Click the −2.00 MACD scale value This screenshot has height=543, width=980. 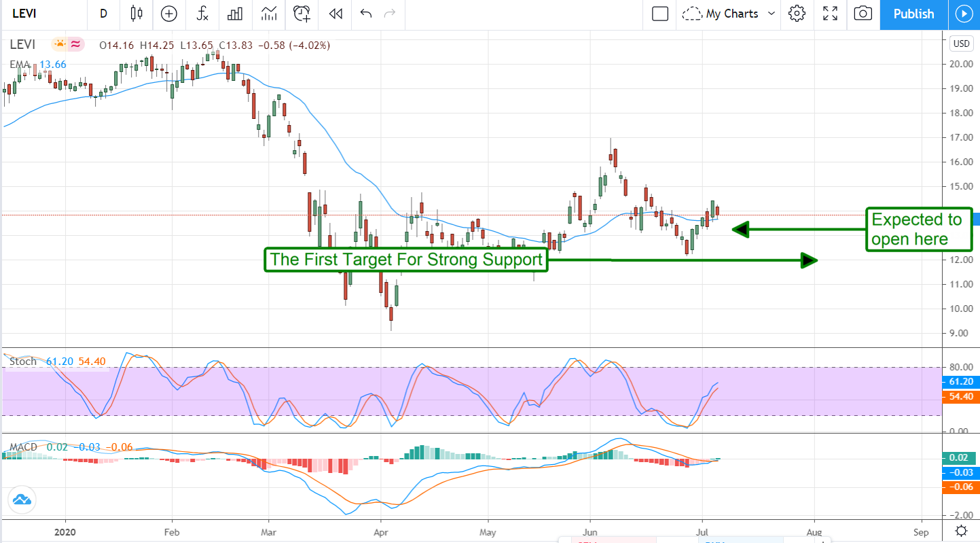tap(960, 515)
